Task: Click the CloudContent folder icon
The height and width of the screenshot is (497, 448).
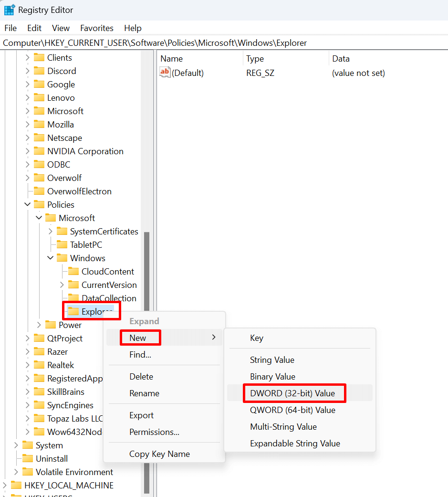Action: tap(73, 271)
